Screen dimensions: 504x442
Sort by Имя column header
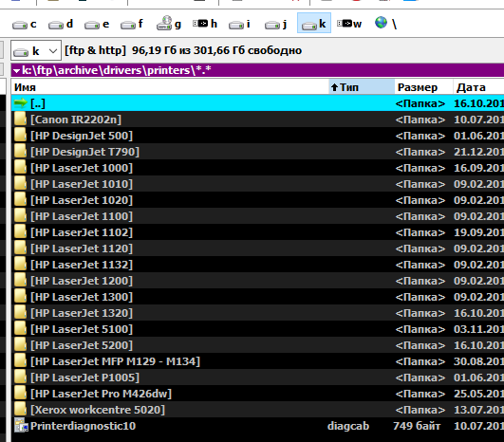pyautogui.click(x=170, y=87)
